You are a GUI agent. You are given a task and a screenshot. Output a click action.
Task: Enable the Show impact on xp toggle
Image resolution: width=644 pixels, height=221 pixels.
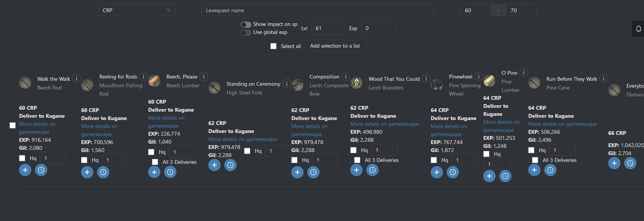246,24
